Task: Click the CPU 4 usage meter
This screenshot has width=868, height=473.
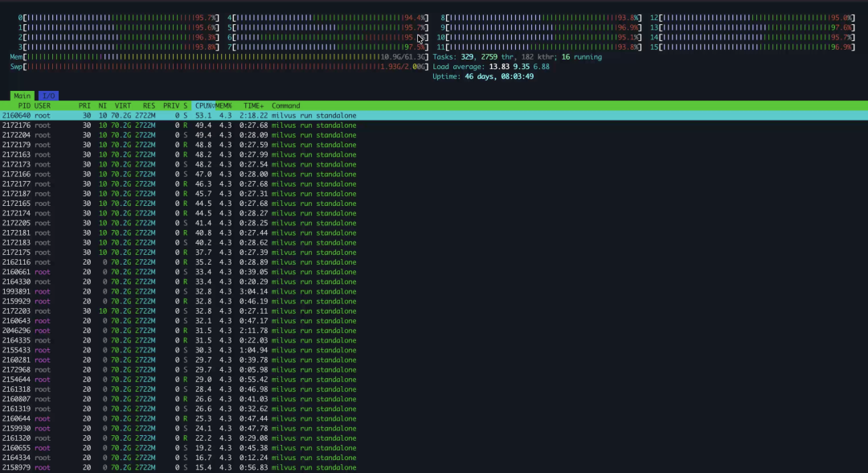Action: (328, 18)
